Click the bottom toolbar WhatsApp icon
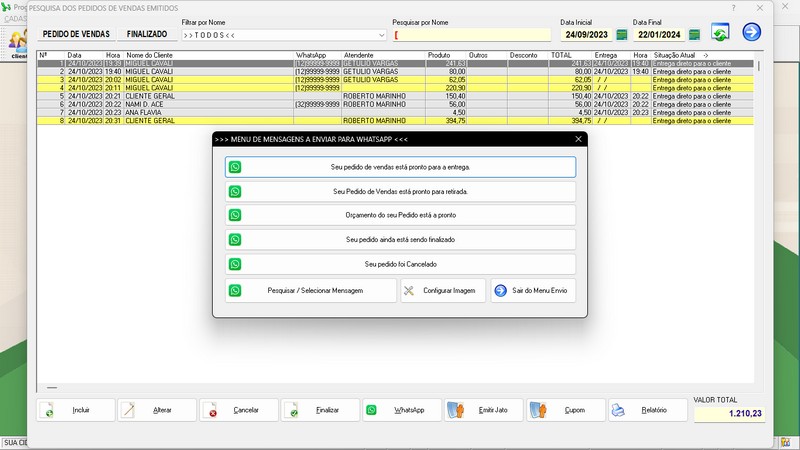Viewport: 800px width, 450px height. (371, 410)
